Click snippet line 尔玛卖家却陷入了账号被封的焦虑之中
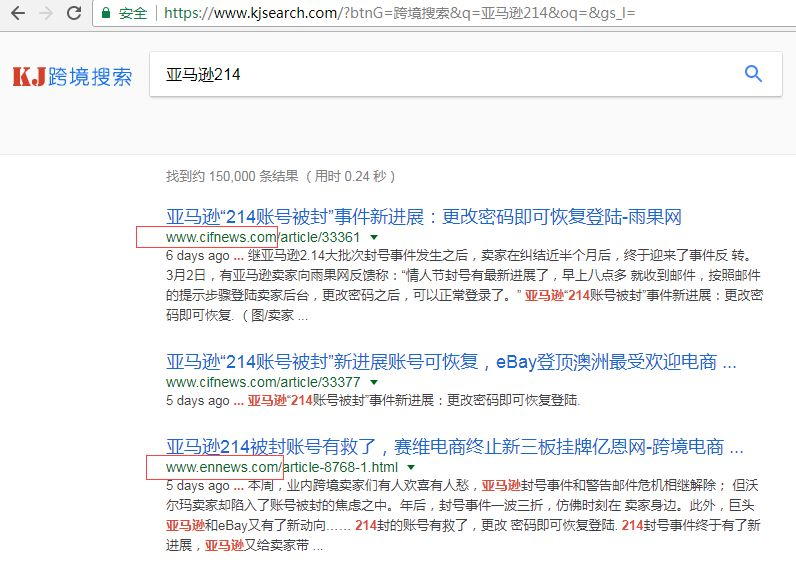 coord(460,505)
